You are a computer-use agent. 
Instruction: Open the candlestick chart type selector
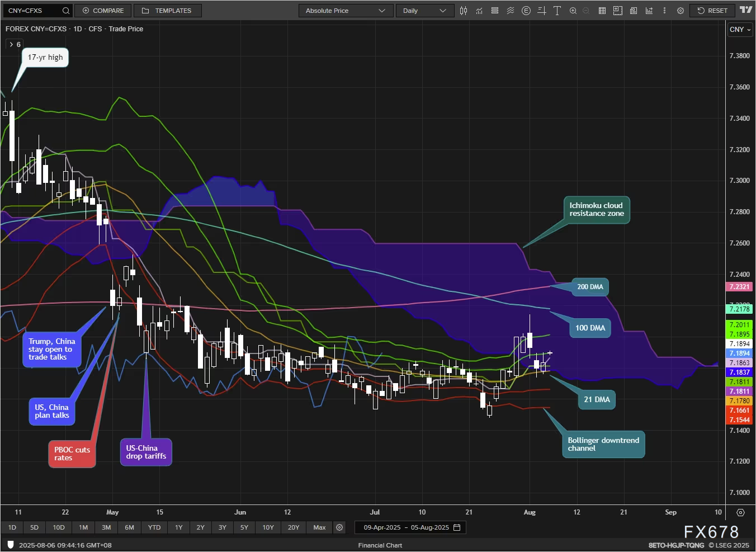pos(464,11)
